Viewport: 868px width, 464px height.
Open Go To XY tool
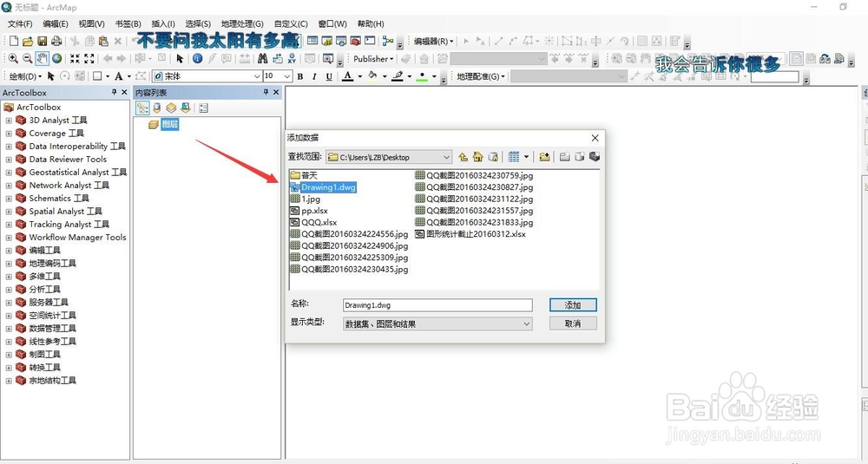click(x=292, y=59)
